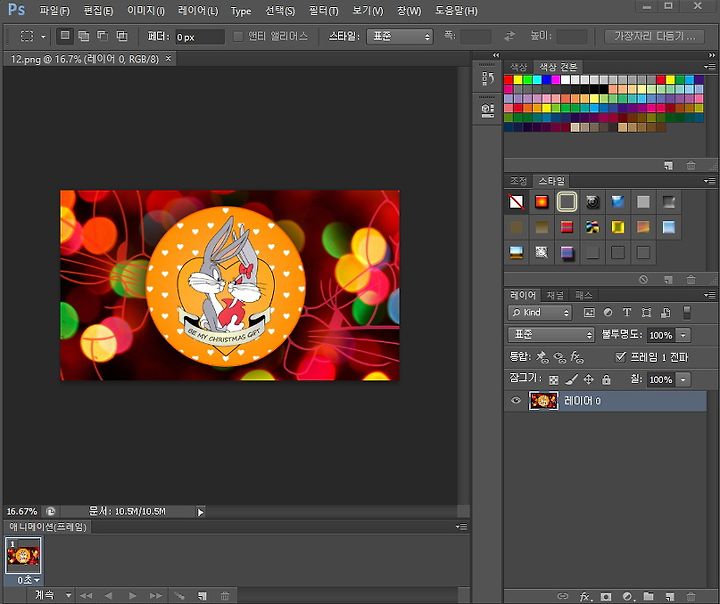The width and height of the screenshot is (720, 604).
Task: Click the Unify layer position icon
Action: tap(543, 357)
